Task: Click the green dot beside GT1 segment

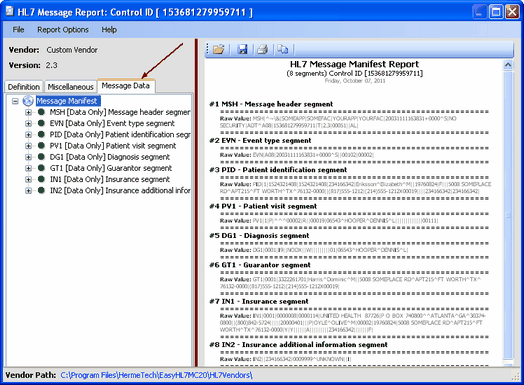Action: coord(41,168)
